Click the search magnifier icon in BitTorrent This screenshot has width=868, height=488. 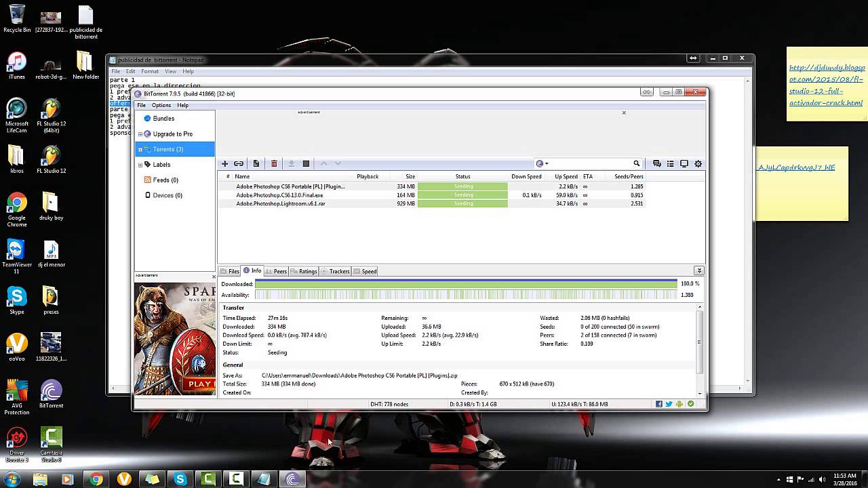(x=636, y=163)
